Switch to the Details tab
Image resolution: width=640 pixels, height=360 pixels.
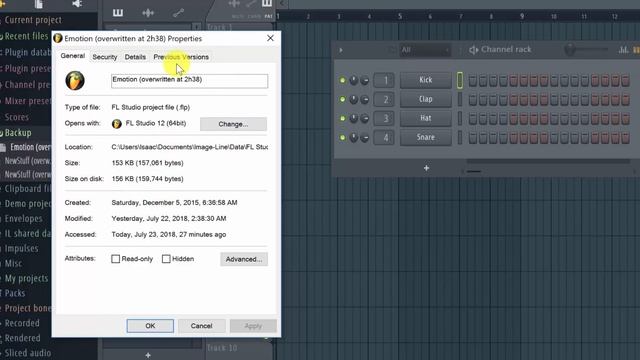click(x=135, y=57)
